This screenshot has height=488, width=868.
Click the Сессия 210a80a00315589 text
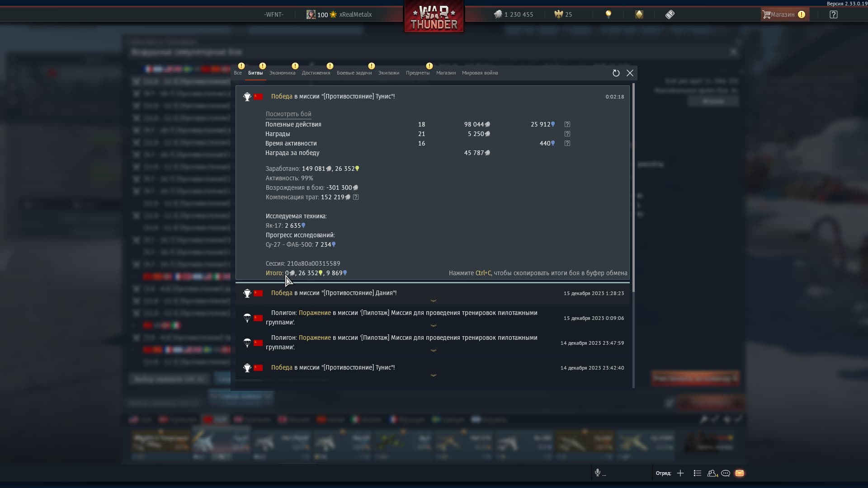click(303, 263)
